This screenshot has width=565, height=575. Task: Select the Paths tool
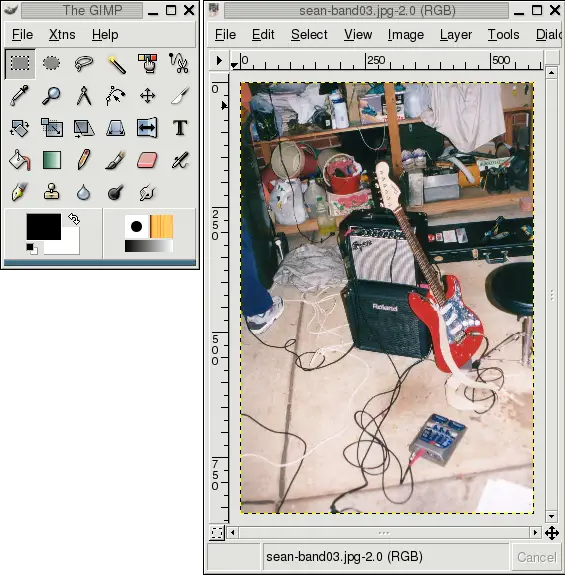(x=116, y=96)
